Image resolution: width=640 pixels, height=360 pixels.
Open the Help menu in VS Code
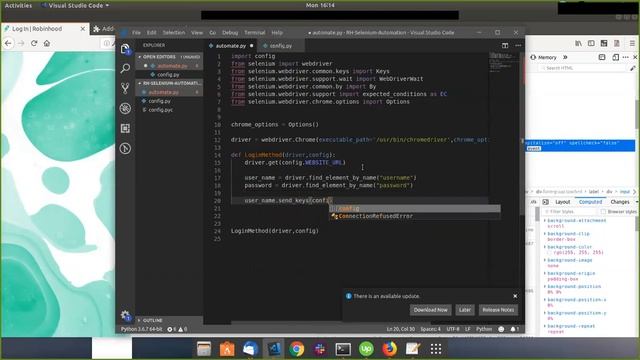[277, 32]
